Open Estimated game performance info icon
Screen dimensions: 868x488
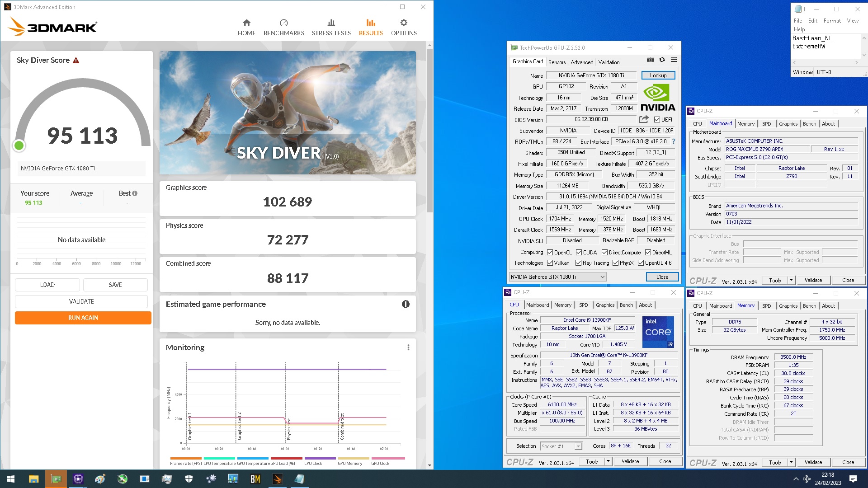[406, 304]
